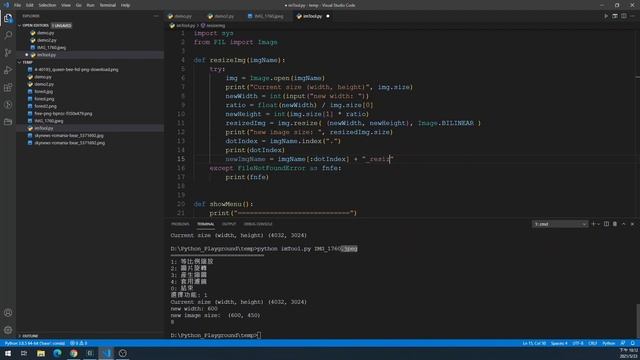
Task: Click the feedback icon in status bar
Action: point(622,343)
